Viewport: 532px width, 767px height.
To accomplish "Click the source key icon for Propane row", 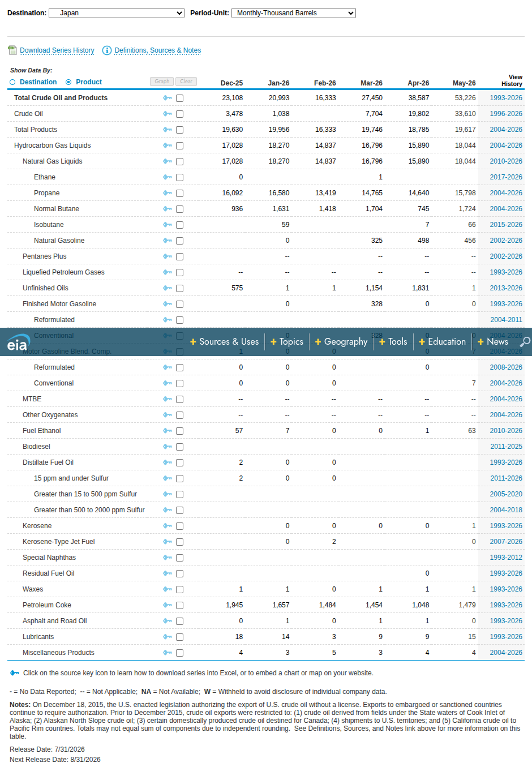I will coord(168,193).
